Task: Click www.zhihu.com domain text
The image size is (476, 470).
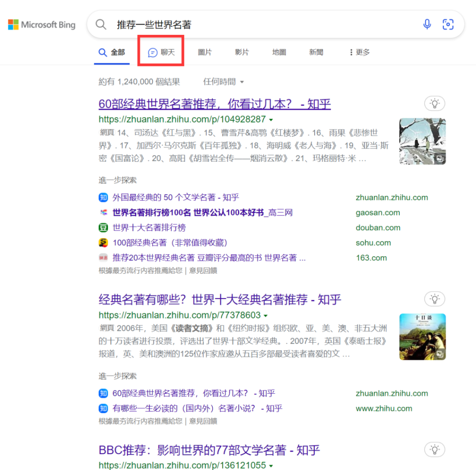Action: (x=384, y=409)
